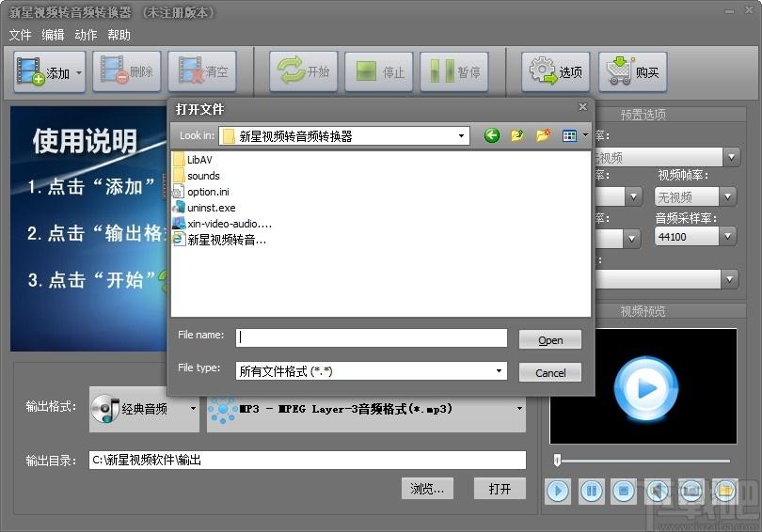Select the uninst.exe file
762x532 pixels.
tap(204, 208)
